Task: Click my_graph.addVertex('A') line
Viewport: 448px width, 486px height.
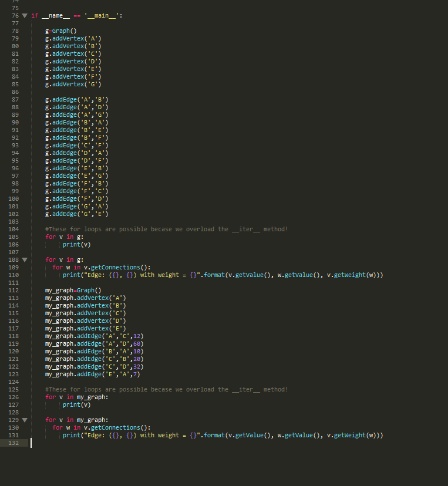Action: [x=86, y=298]
